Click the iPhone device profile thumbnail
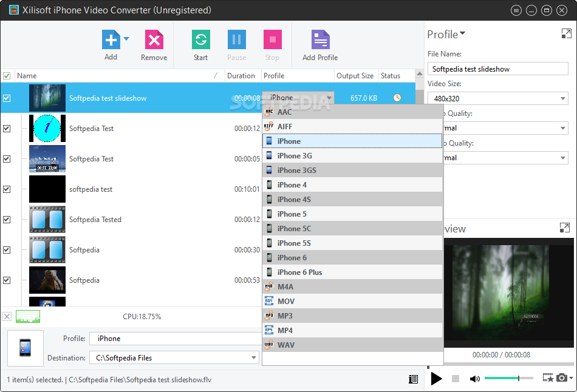The width and height of the screenshot is (577, 392). (26, 348)
